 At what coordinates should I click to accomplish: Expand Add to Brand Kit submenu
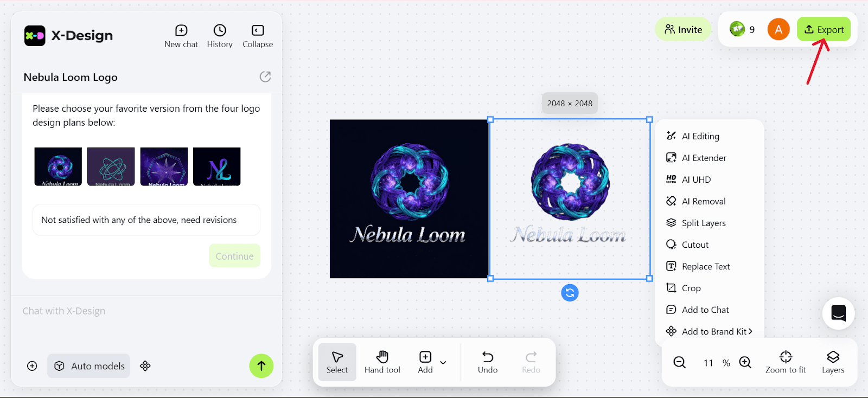pyautogui.click(x=709, y=331)
